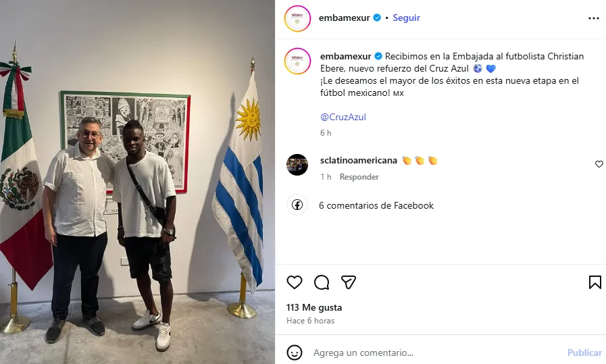
Task: Click the Facebook icon beside comments count
Action: tap(297, 205)
